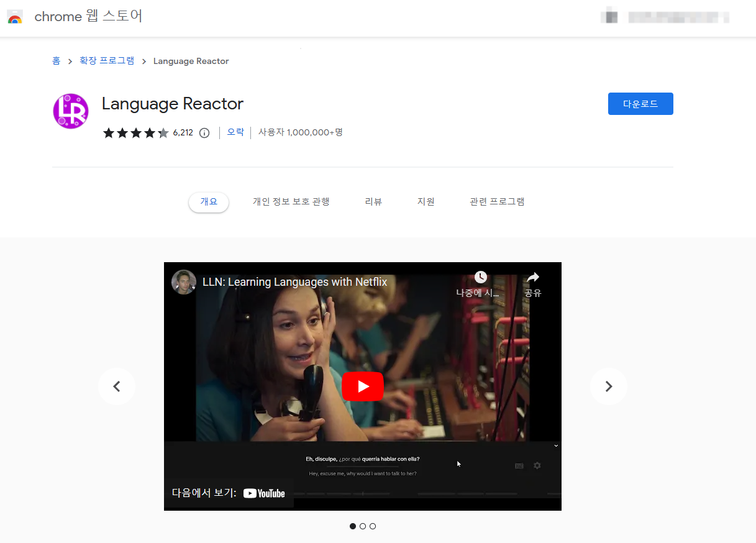The width and height of the screenshot is (756, 543).
Task: Open the 지원 tab
Action: click(x=426, y=202)
